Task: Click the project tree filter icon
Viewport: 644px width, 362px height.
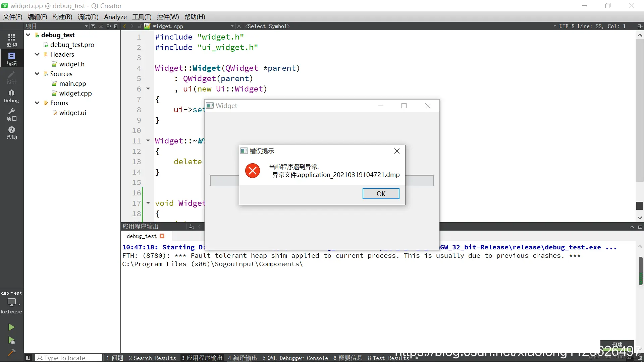Action: pos(93,26)
